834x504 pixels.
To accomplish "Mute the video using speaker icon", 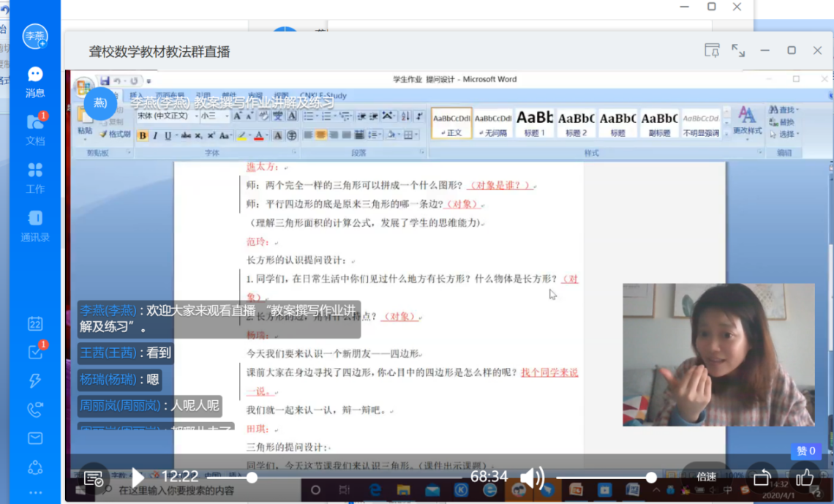I will [531, 478].
